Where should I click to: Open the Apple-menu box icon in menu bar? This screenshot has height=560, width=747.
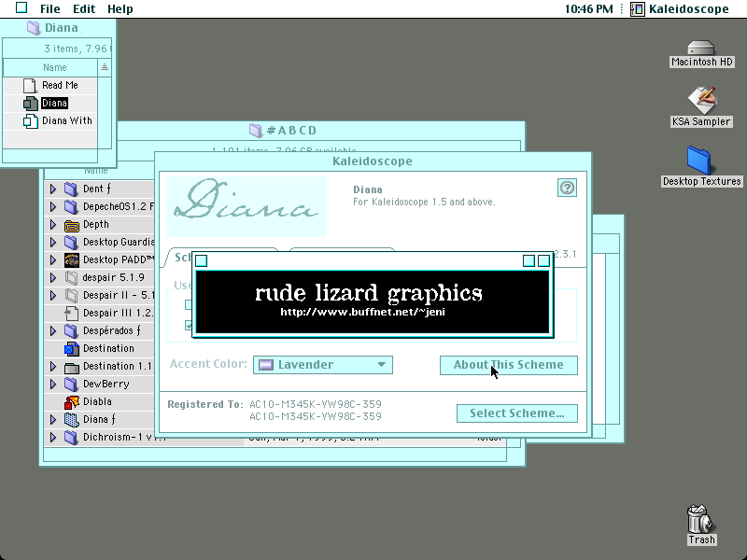(x=21, y=8)
